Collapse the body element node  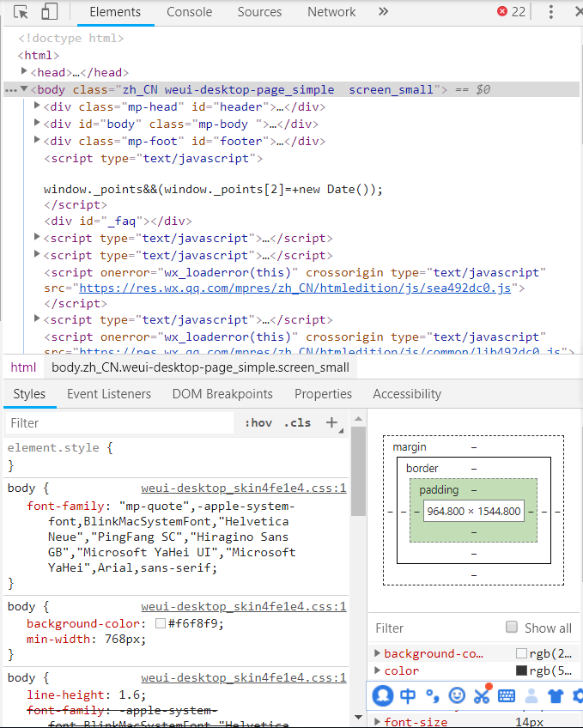pyautogui.click(x=24, y=88)
